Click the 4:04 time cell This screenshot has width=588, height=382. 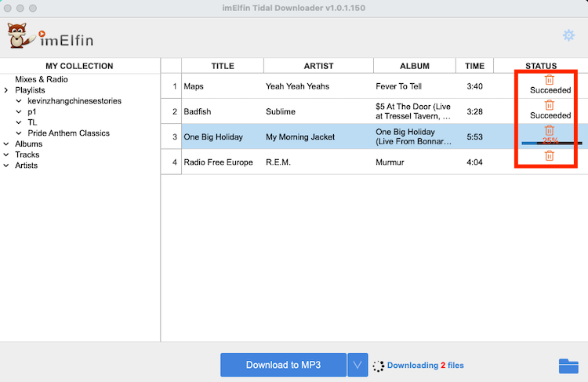pyautogui.click(x=474, y=162)
